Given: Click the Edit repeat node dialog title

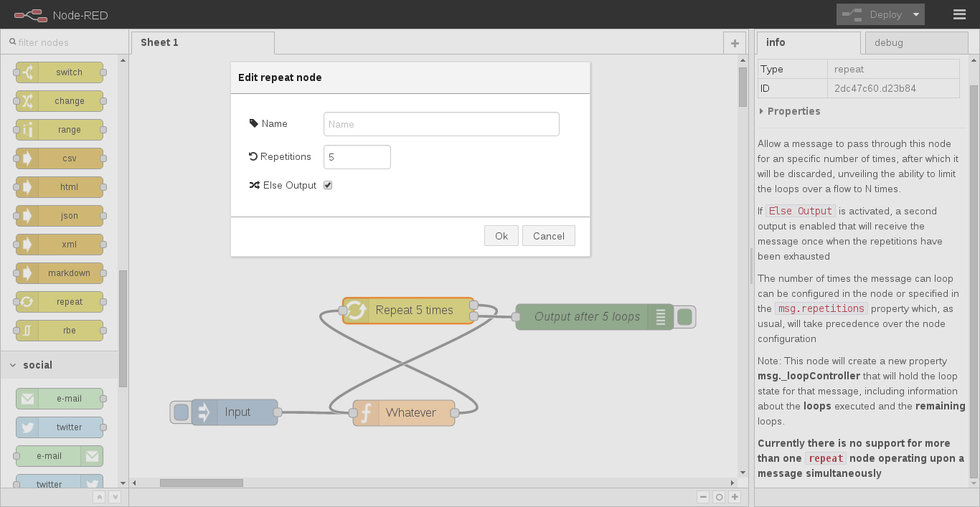Looking at the screenshot, I should (x=280, y=77).
